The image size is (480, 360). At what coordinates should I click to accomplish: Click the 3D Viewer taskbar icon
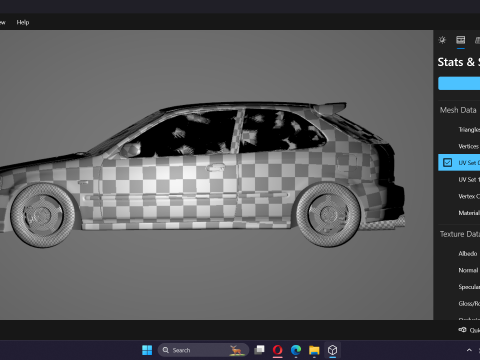click(x=332, y=350)
